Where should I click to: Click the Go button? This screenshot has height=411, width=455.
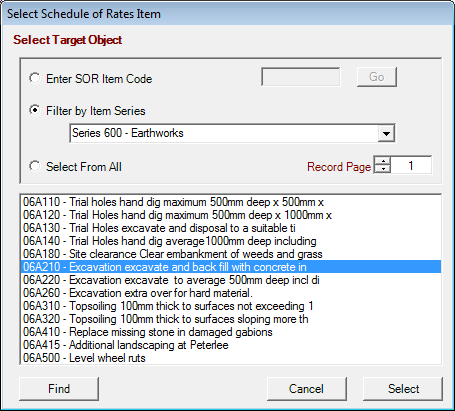(x=377, y=77)
